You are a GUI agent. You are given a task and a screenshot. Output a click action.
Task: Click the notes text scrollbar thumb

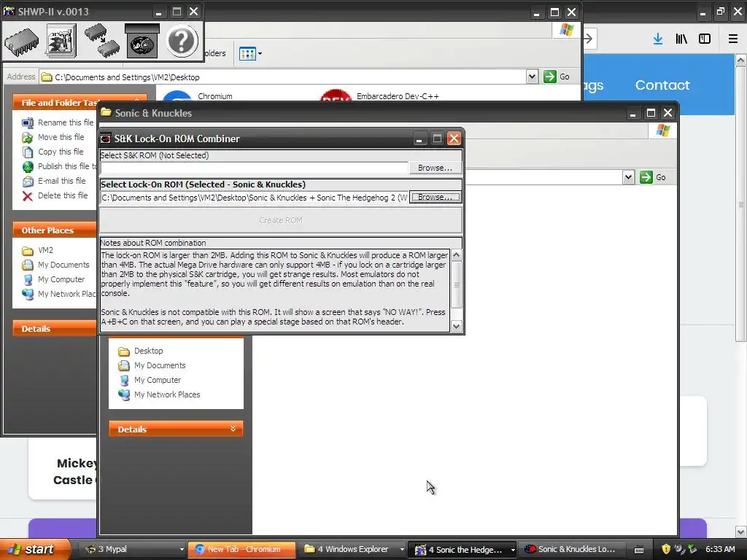click(457, 284)
